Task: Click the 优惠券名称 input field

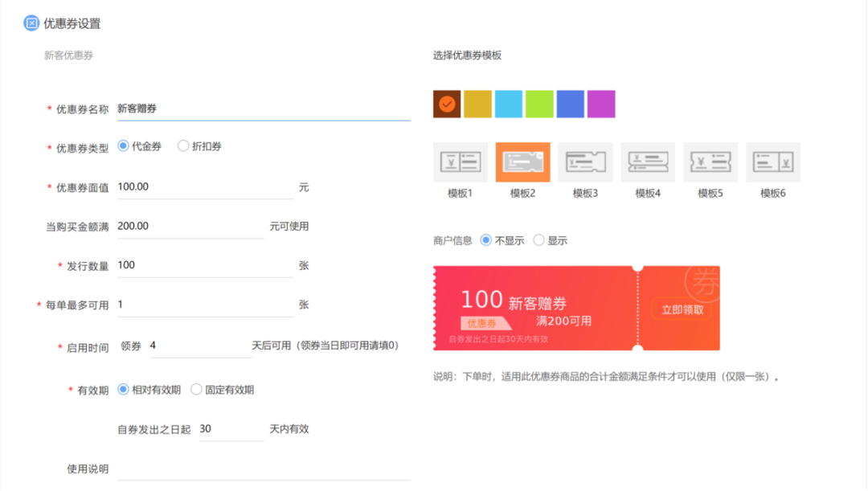Action: [x=264, y=109]
